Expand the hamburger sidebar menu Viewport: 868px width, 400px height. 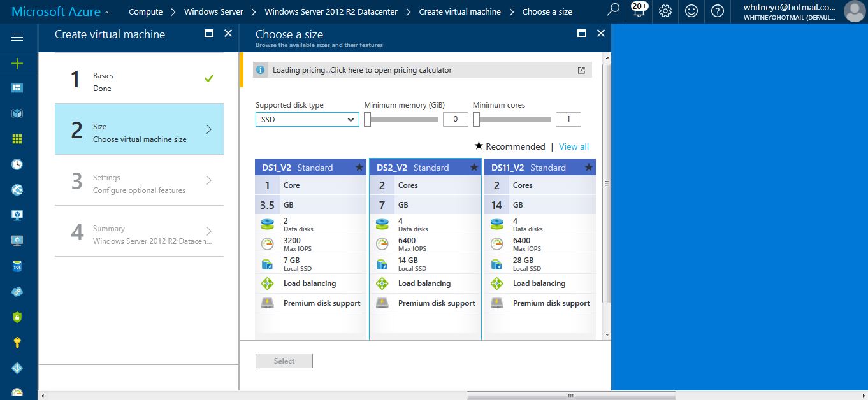(17, 38)
